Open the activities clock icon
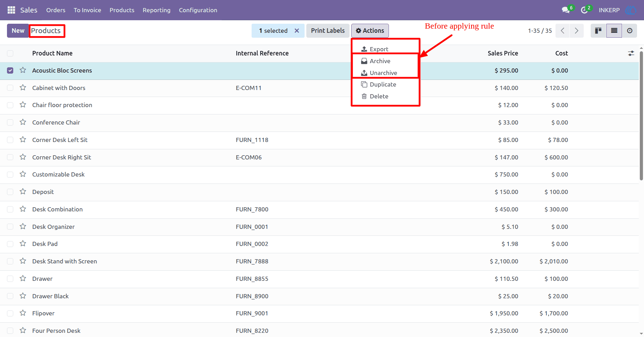Image resolution: width=644 pixels, height=337 pixels. pos(584,10)
